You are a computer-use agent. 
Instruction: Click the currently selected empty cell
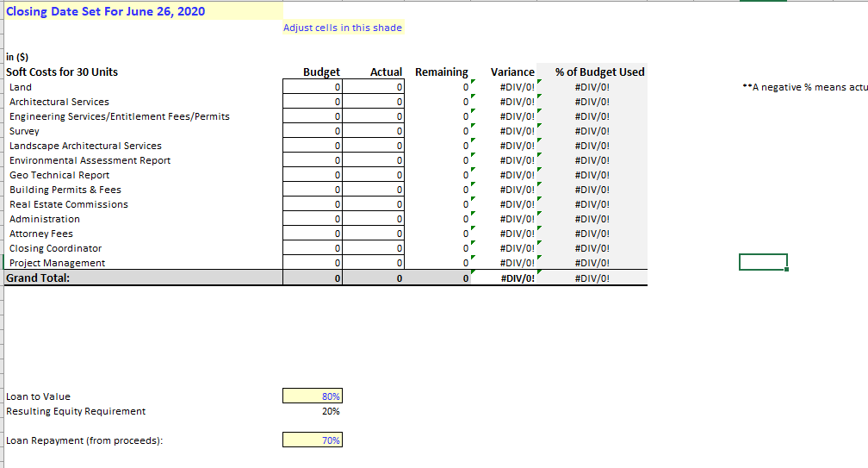coord(763,262)
